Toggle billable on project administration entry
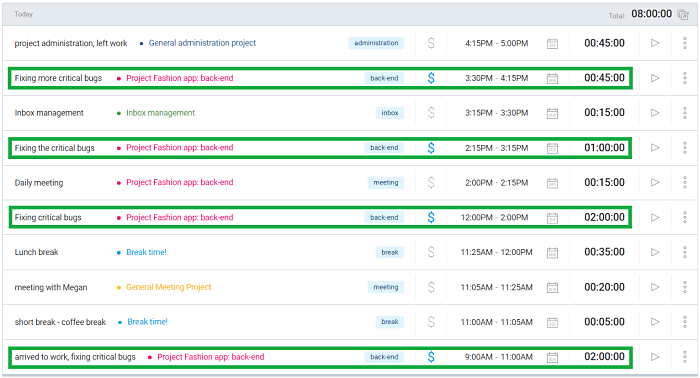Image resolution: width=700 pixels, height=378 pixels. tap(431, 43)
